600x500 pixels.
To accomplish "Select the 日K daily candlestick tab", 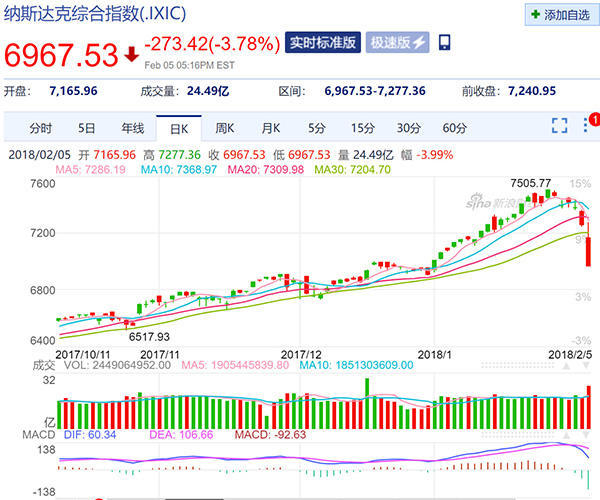I will coord(179,129).
